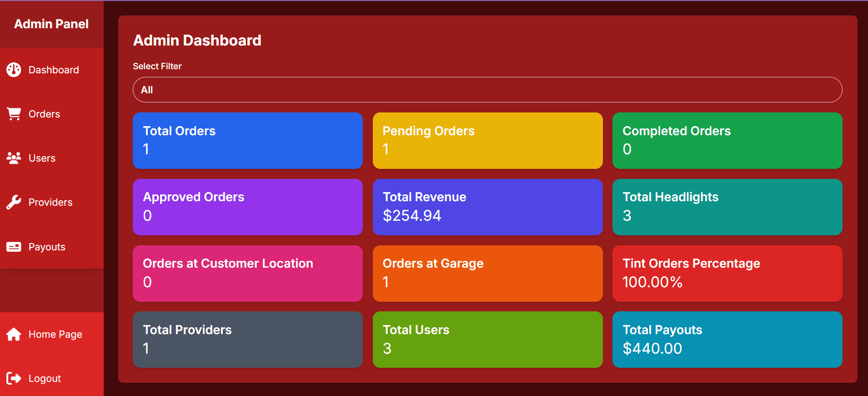Open the Select Filter dropdown
The image size is (868, 396).
(487, 90)
